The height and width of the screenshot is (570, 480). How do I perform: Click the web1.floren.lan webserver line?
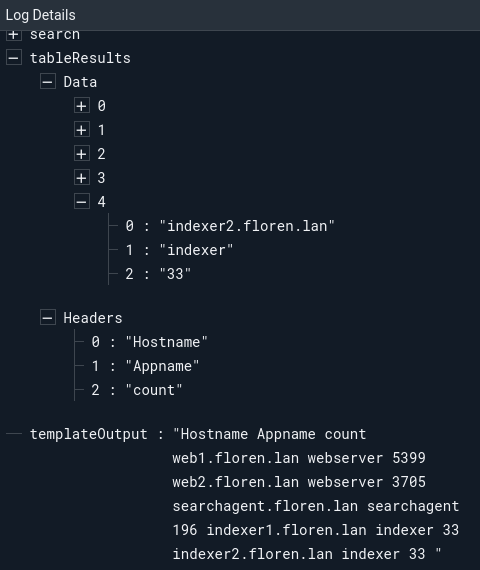point(299,458)
